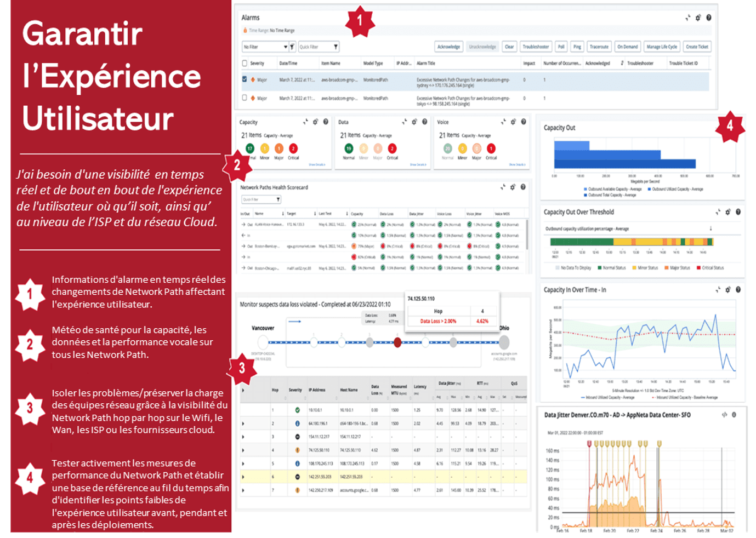
Task: Click the red Critical circle in Capacity widget
Action: (293, 148)
